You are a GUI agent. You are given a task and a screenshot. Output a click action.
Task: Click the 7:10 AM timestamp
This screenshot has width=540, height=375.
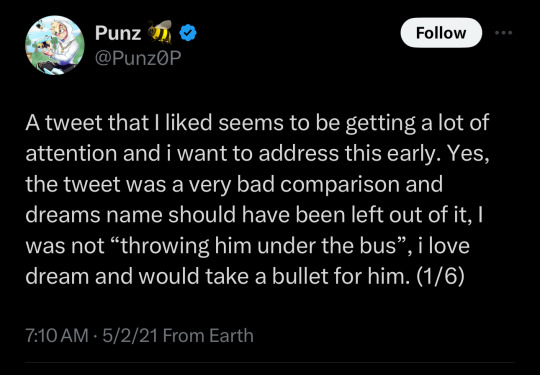(x=57, y=335)
